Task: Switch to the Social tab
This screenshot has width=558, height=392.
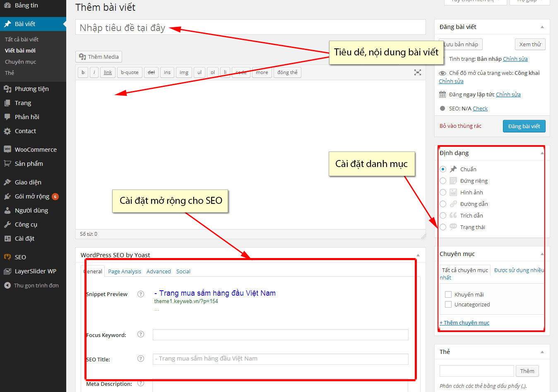Action: coord(183,272)
